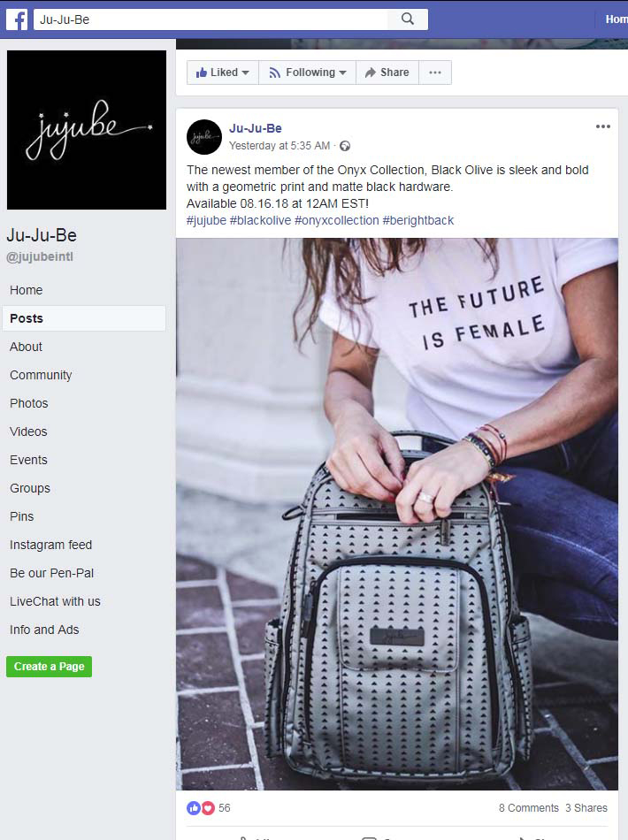Share the page using Share button
Screen dimensions: 628x840
387,73
